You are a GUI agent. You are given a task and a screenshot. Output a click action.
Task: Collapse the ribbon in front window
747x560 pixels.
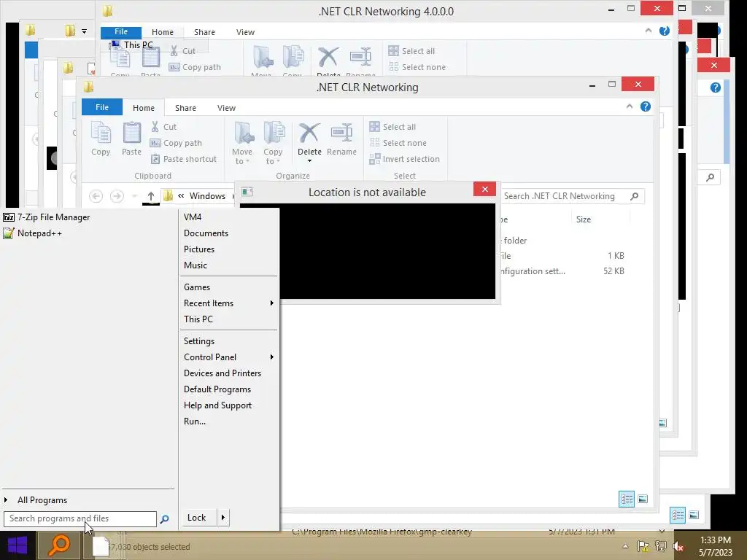630,106
